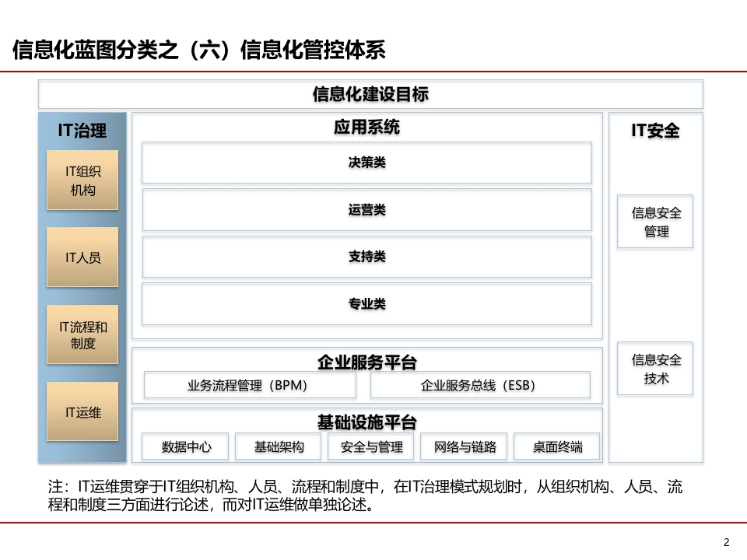Viewport: 747px width, 560px height.
Task: Select the 专业类 application bar
Action: click(x=366, y=304)
